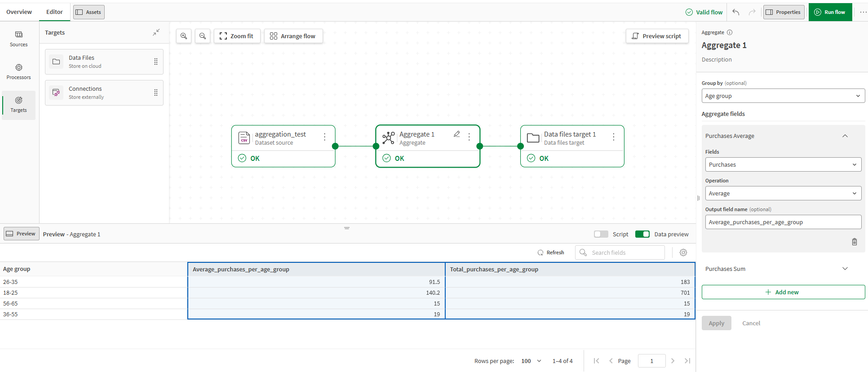Open the Sources sidebar panel

point(19,39)
